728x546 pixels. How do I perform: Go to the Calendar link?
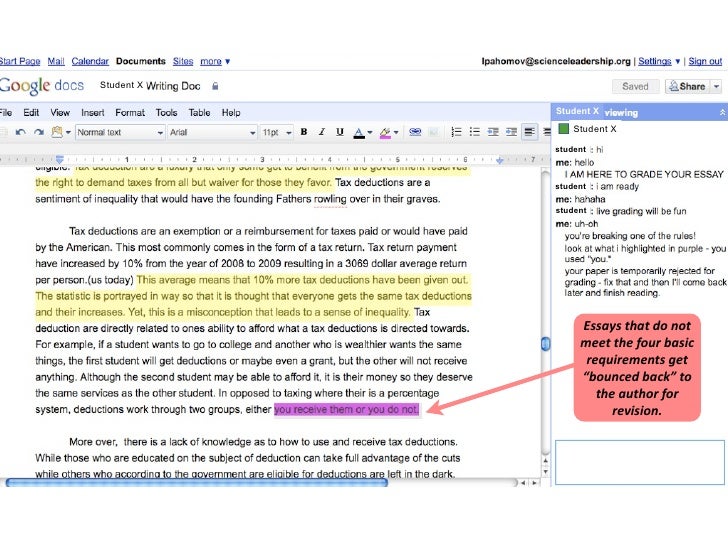tap(90, 61)
